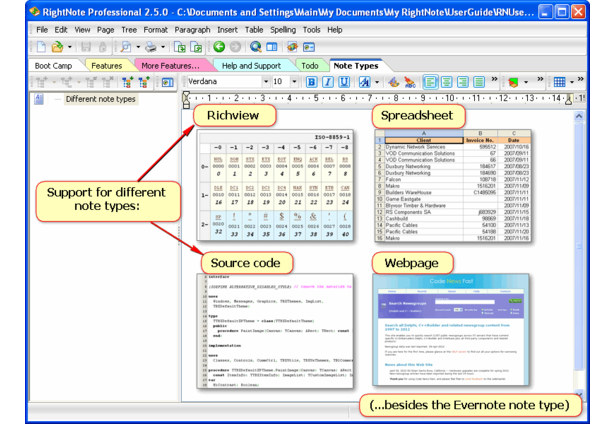The width and height of the screenshot is (615, 424).
Task: Click the note pane view icon beside tree toolbar
Action: 167,82
